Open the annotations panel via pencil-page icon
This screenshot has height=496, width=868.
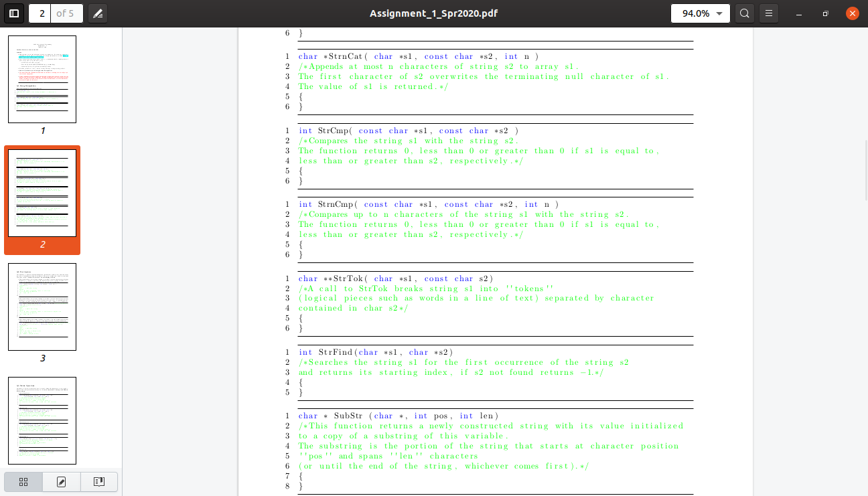[60, 482]
